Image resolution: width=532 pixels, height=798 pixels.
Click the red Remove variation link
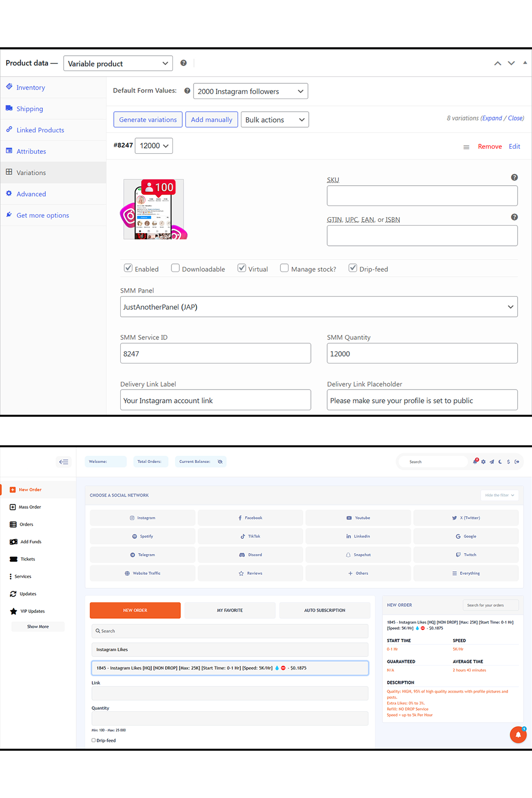[490, 146]
